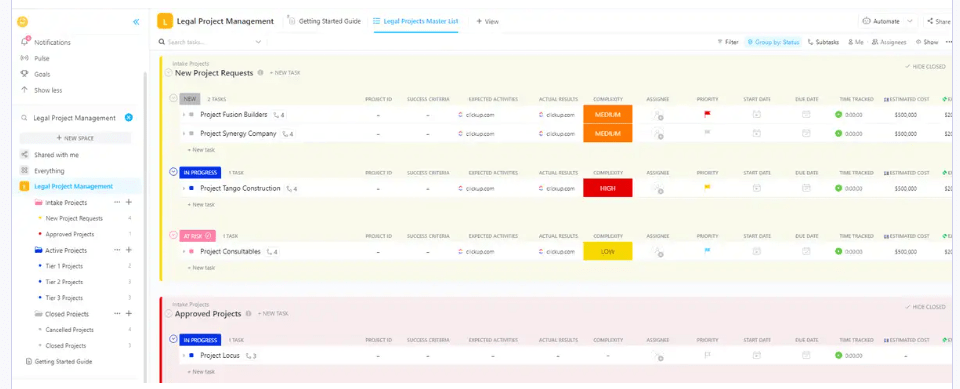Viewport: 960px width, 389px height.
Task: Click the Search tasks input field
Action: pyautogui.click(x=209, y=42)
